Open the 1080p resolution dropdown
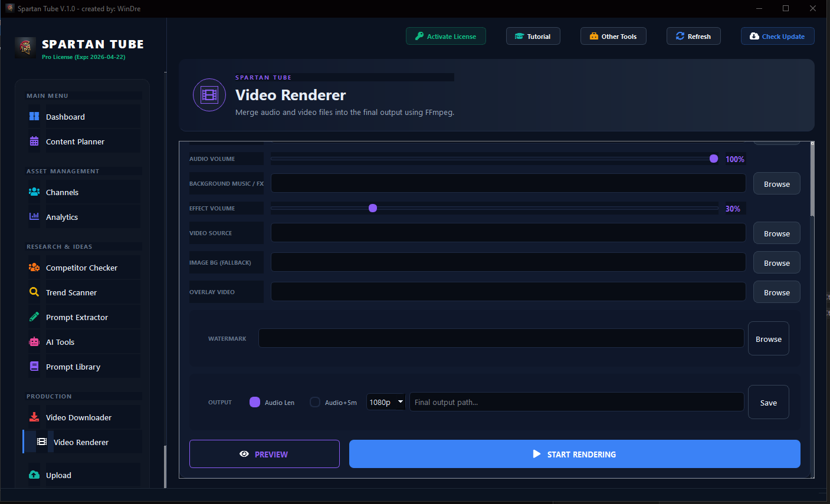 (x=386, y=401)
